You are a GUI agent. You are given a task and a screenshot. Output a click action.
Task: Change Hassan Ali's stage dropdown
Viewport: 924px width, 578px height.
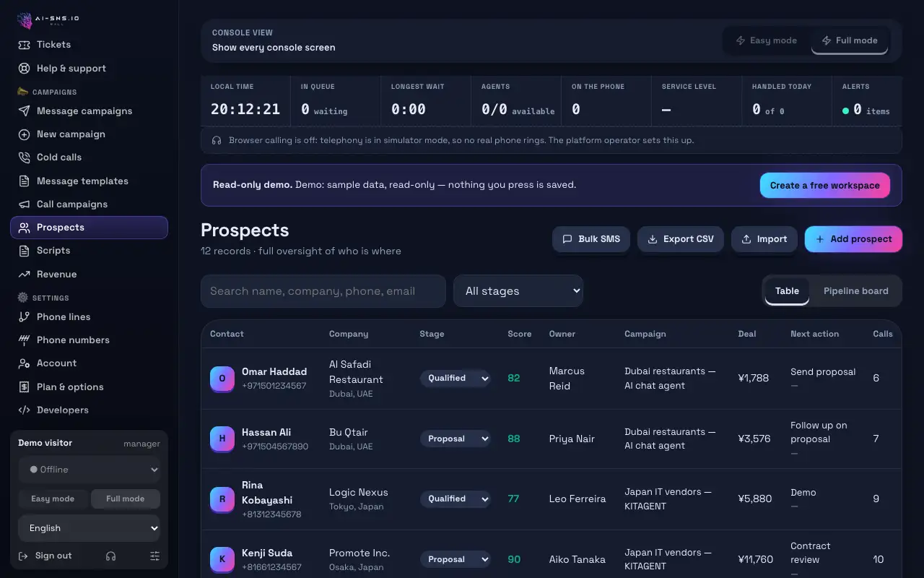456,439
